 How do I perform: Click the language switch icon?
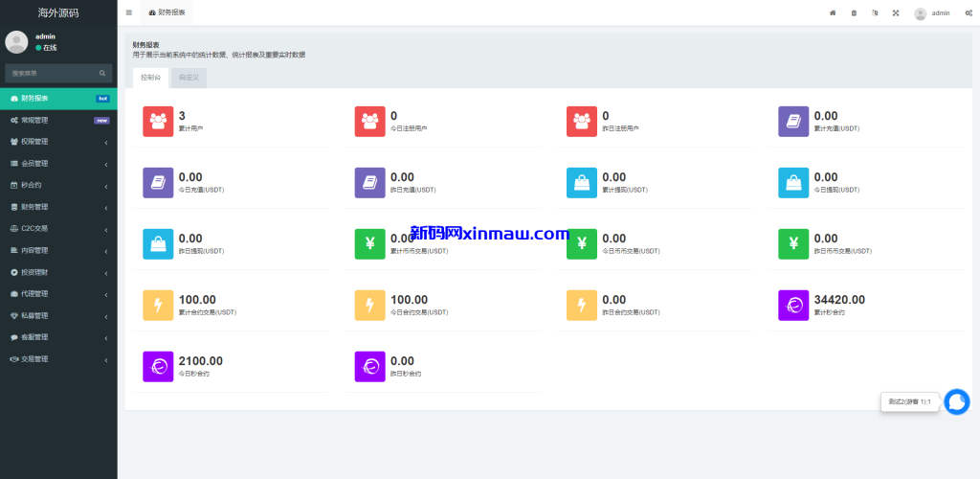[875, 13]
